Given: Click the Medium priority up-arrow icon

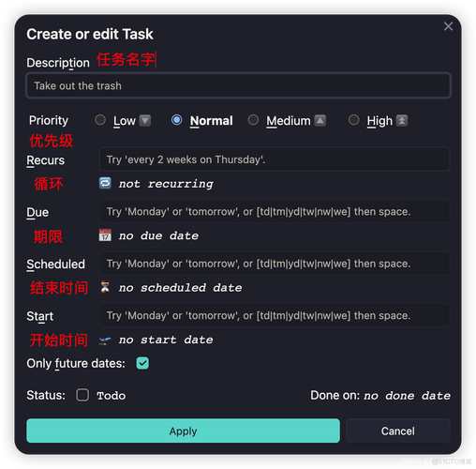Looking at the screenshot, I should pos(320,120).
